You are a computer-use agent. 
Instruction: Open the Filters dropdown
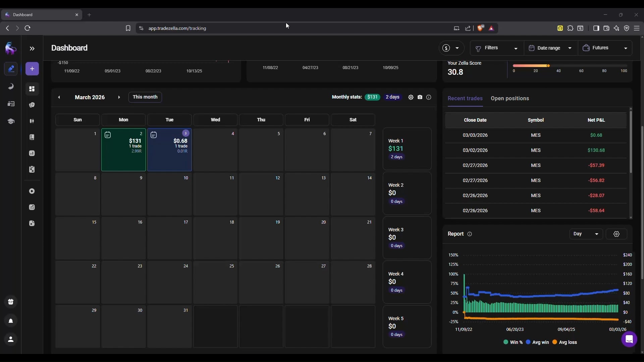496,48
